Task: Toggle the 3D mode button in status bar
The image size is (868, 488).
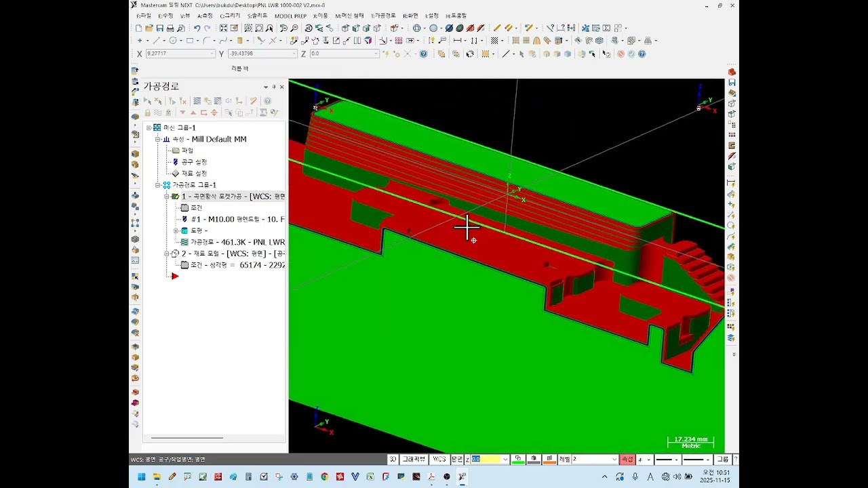Action: tap(393, 460)
